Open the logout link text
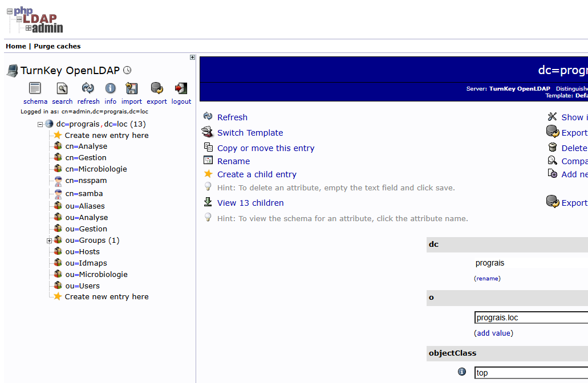 [181, 101]
